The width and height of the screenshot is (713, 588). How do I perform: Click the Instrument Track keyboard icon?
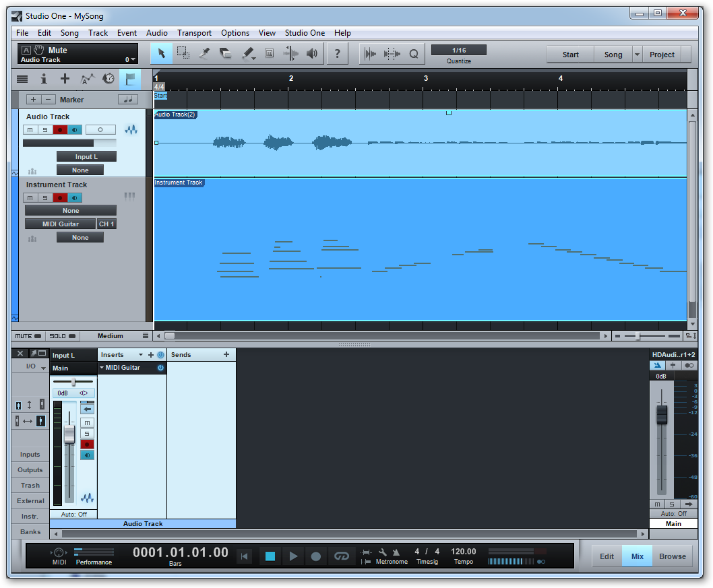(129, 196)
